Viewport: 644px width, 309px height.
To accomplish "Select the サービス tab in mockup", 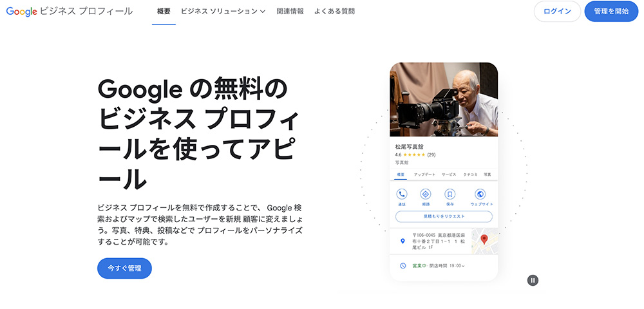I will click(x=449, y=174).
